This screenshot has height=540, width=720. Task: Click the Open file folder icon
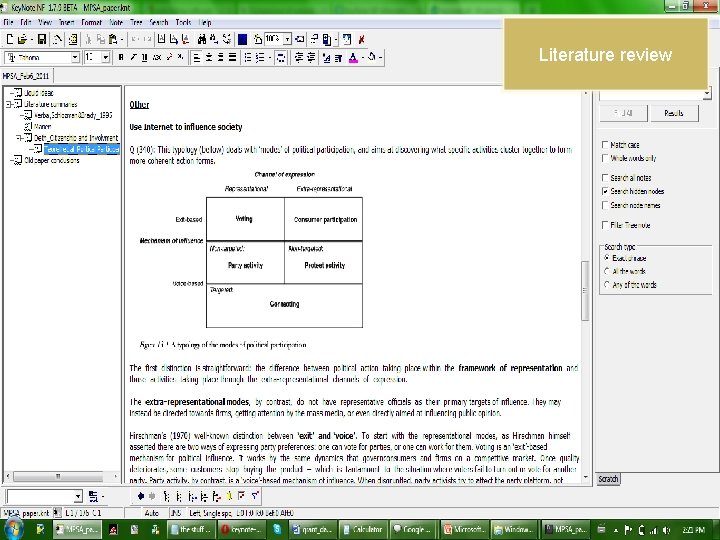click(22, 39)
